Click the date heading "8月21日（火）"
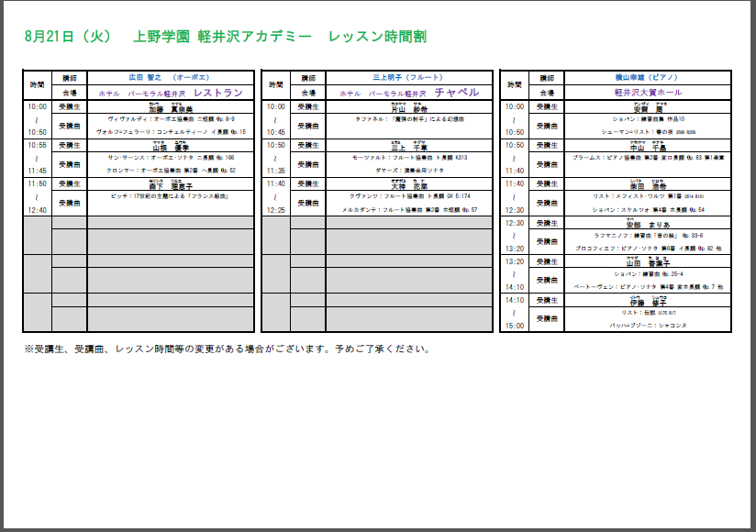The width and height of the screenshot is (756, 532). tap(68, 37)
